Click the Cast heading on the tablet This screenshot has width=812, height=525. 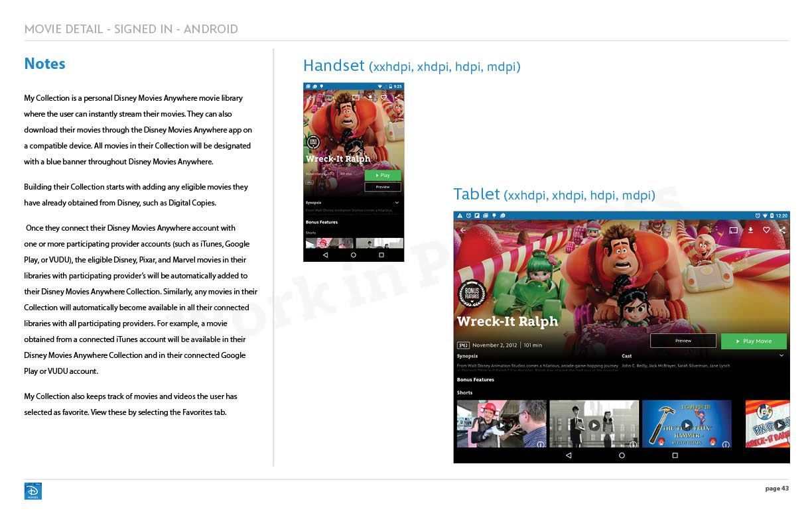coord(627,356)
